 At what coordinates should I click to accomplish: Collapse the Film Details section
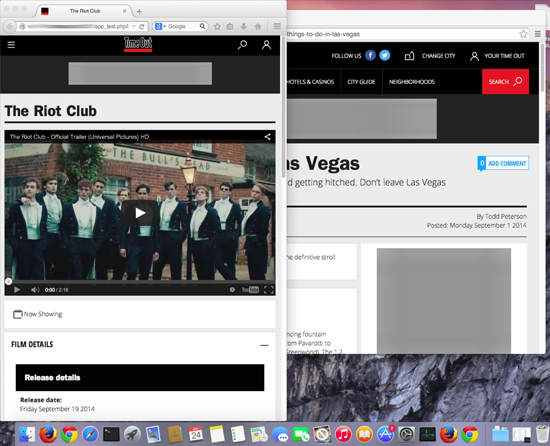(264, 345)
